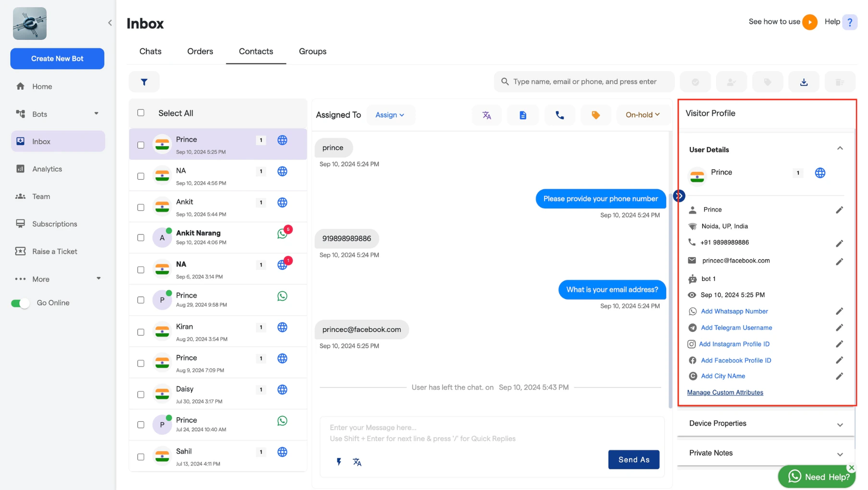Edit the name Prince pencil icon
The image size is (868, 490).
pos(839,210)
